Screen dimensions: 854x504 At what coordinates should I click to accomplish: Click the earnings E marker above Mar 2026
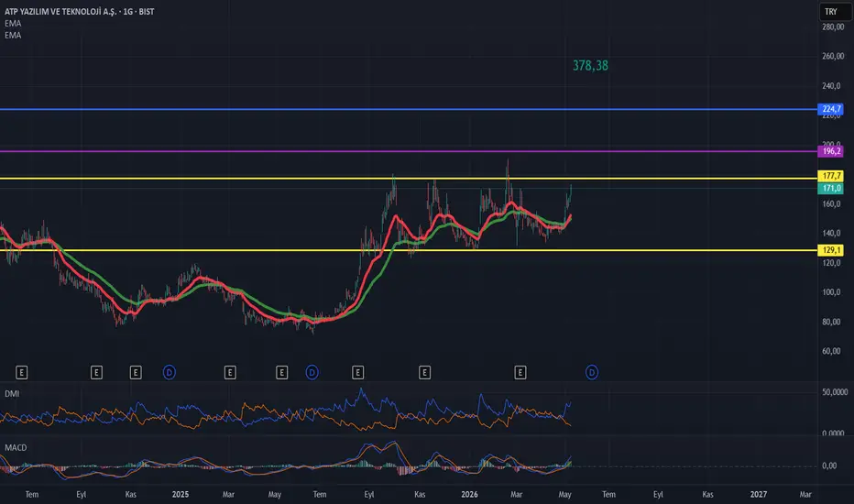coord(520,373)
